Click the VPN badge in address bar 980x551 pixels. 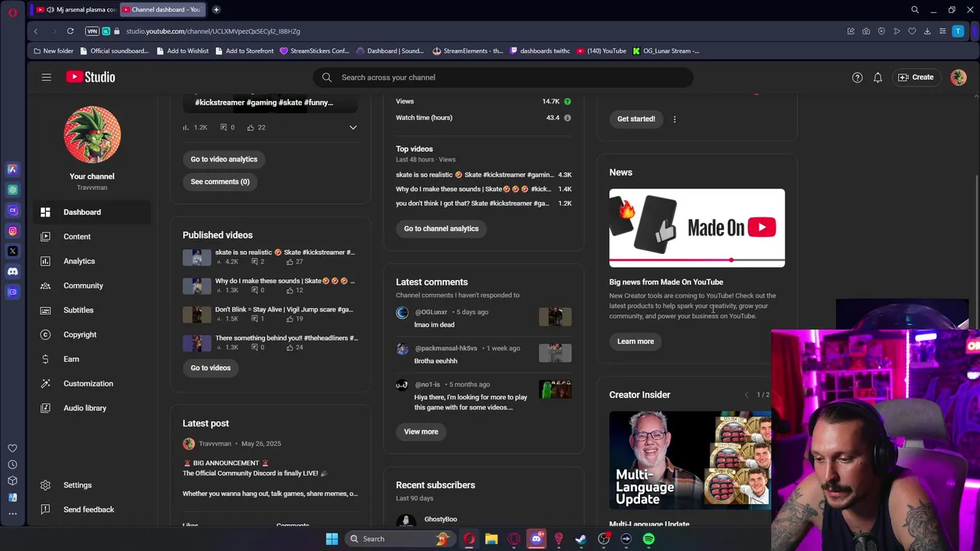(x=93, y=31)
